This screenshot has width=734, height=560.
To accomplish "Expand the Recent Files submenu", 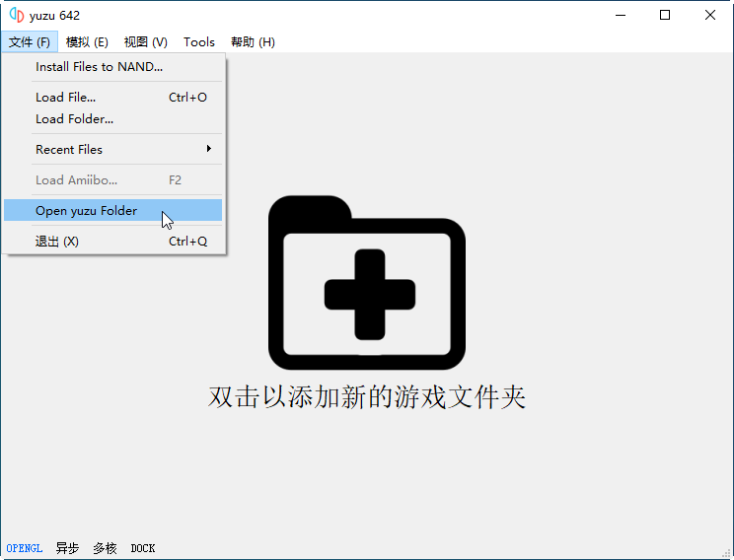I will coord(112,149).
